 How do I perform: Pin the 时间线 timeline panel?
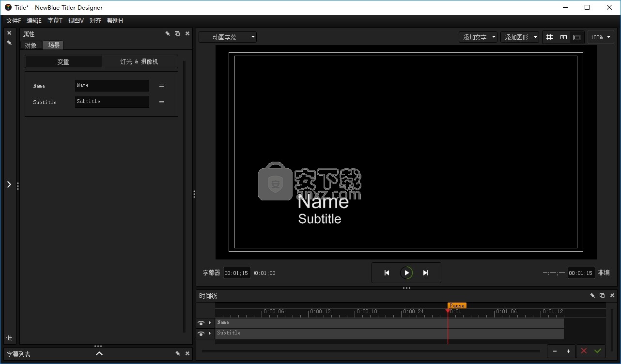pyautogui.click(x=592, y=295)
